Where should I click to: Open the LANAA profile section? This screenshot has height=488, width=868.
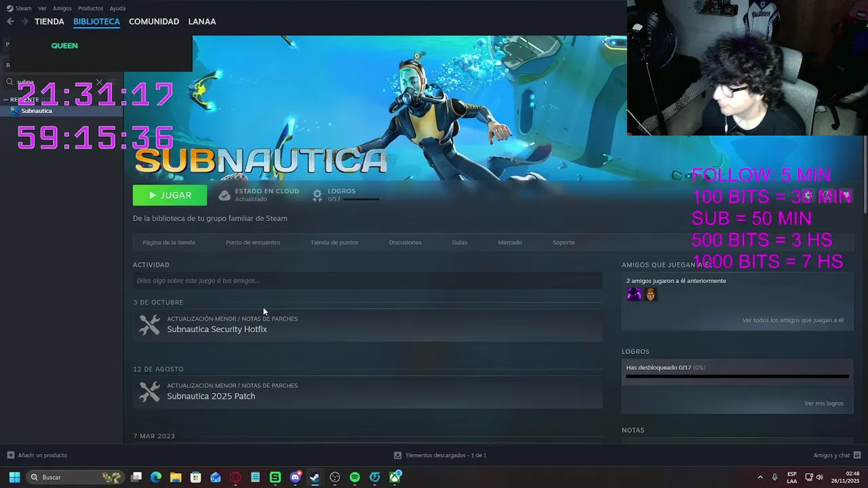point(202,22)
